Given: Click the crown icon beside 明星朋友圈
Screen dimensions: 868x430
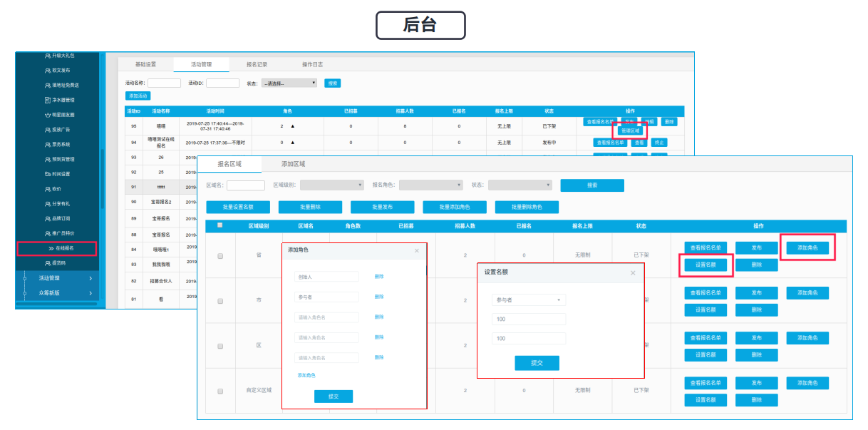Looking at the screenshot, I should click(x=47, y=115).
